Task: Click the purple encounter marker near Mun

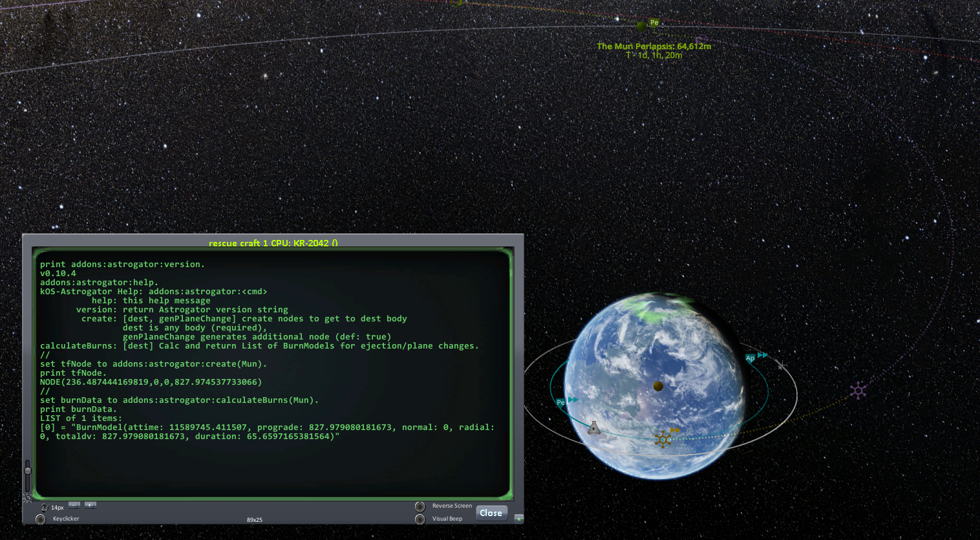Action: pos(701,39)
